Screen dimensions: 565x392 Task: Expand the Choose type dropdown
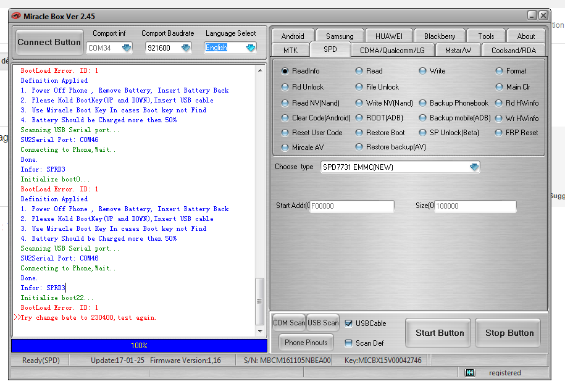(x=474, y=167)
